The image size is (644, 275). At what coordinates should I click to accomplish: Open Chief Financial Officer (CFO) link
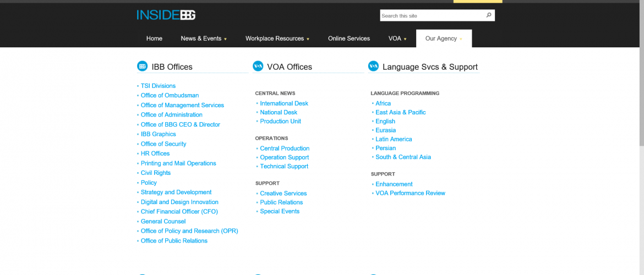click(x=179, y=211)
